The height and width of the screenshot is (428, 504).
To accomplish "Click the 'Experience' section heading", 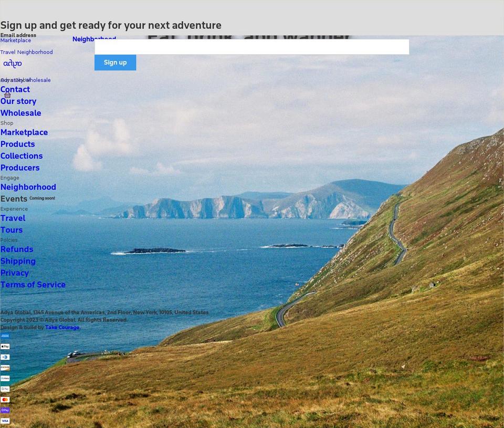I will point(14,209).
